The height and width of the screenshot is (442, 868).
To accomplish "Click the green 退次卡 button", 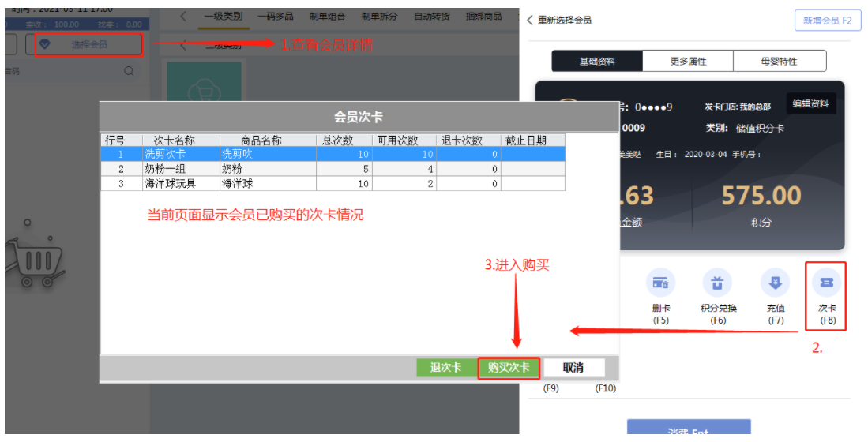I will (x=445, y=368).
